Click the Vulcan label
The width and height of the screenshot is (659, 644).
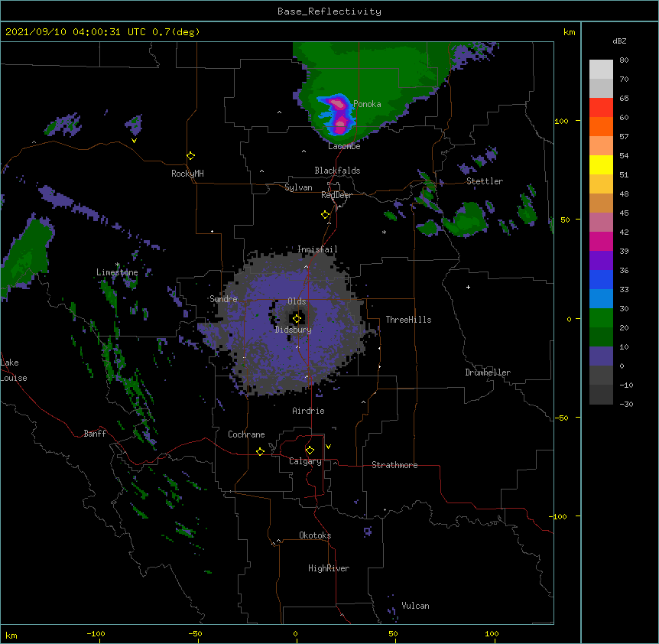[x=415, y=606]
